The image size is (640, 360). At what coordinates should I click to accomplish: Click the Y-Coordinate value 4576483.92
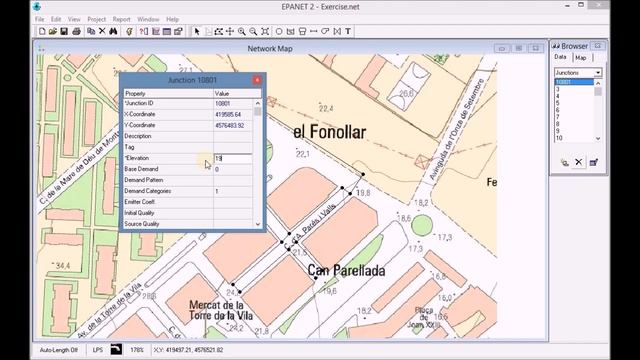pos(230,126)
